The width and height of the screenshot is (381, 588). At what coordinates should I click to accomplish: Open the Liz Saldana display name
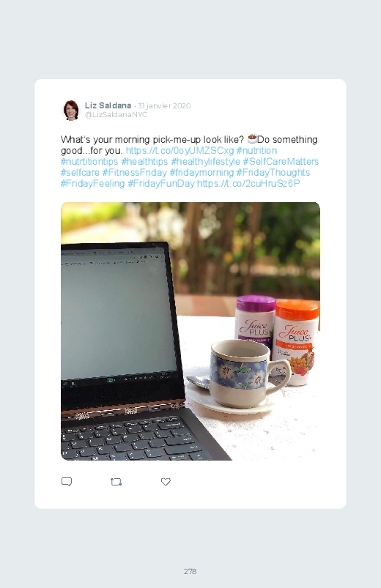(x=108, y=105)
